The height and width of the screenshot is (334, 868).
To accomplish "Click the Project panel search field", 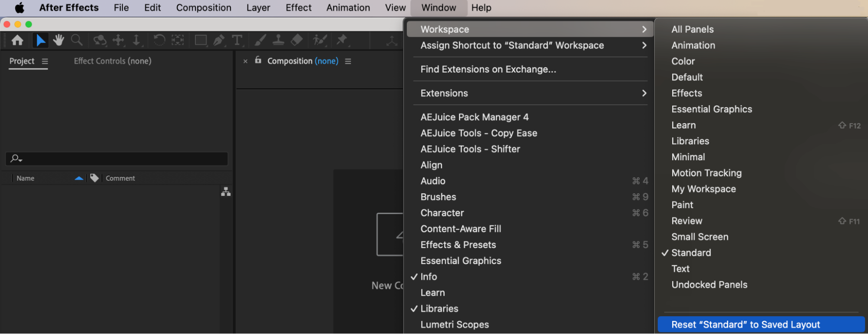I will click(x=122, y=159).
